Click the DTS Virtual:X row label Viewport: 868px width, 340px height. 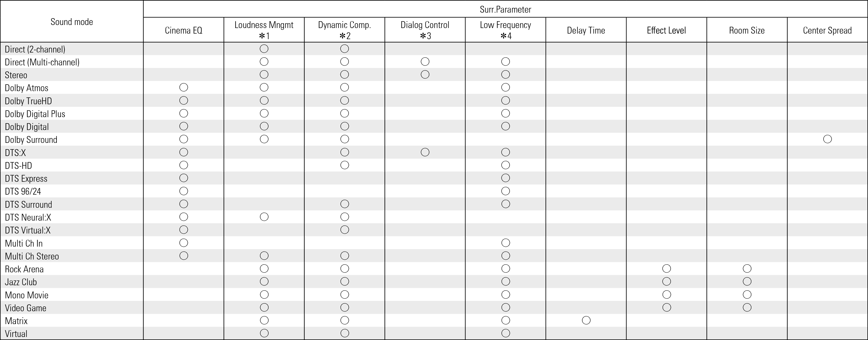point(28,230)
